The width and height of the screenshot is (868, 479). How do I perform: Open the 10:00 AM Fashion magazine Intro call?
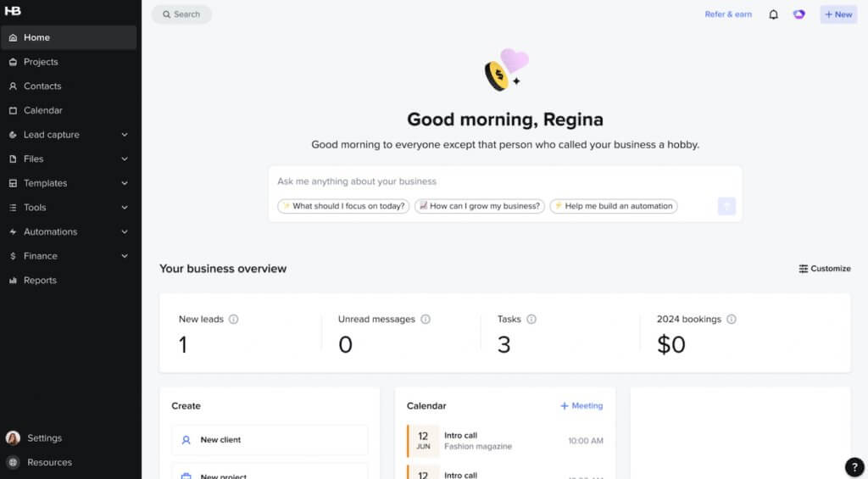(505, 441)
